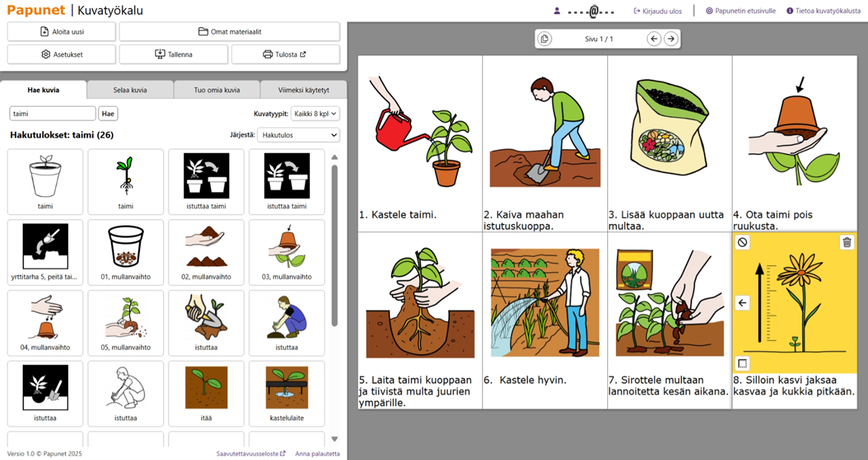Select the Viimeksi käytetyt tab

point(303,90)
